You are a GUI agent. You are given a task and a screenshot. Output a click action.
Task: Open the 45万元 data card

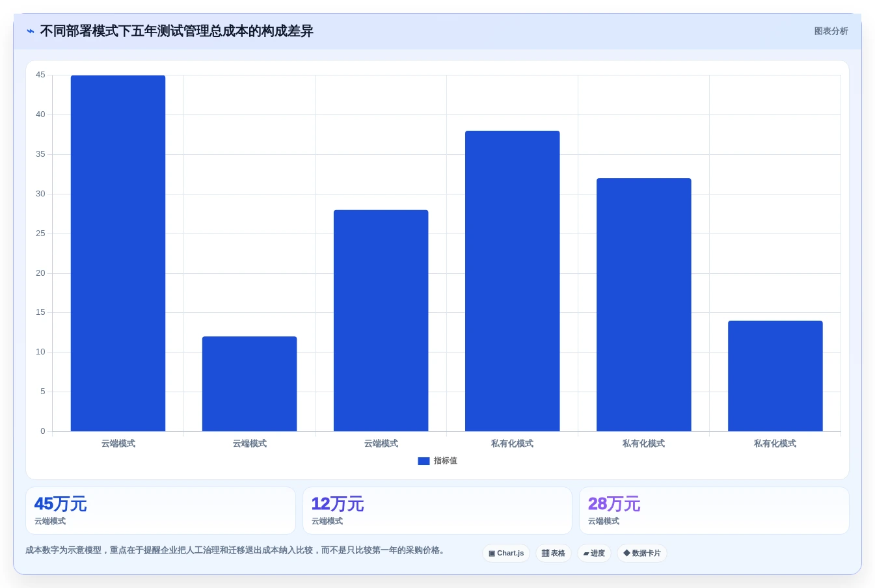point(161,511)
